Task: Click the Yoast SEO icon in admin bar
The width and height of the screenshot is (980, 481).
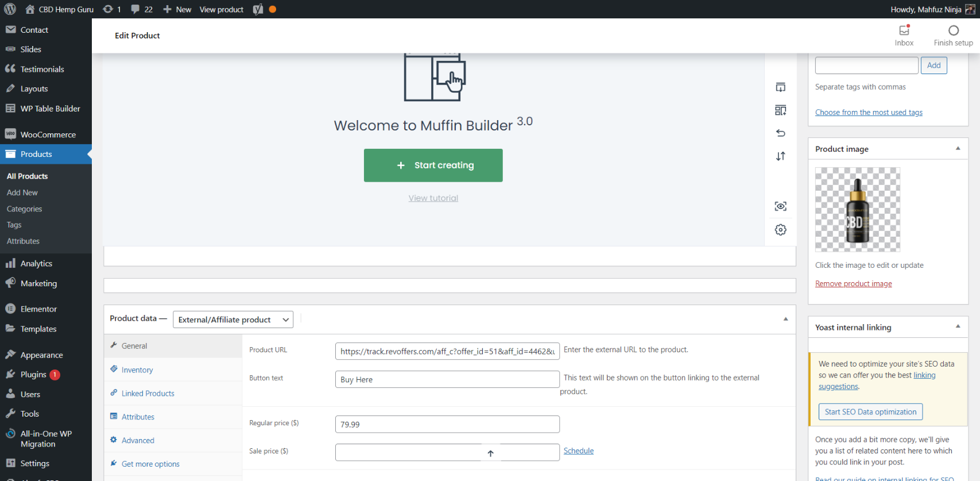Action: (258, 9)
